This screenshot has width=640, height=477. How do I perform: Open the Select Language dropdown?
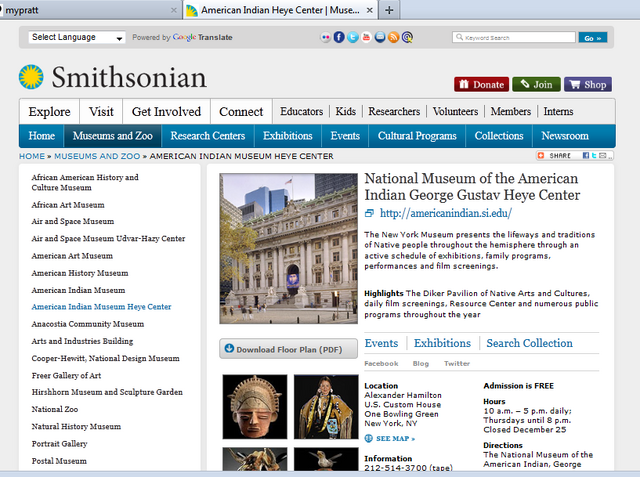coord(77,37)
